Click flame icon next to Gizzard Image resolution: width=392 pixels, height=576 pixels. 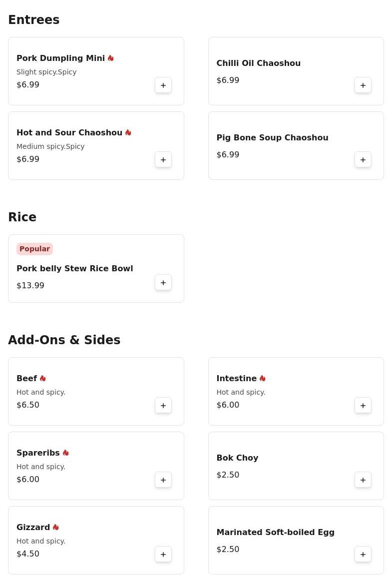[x=56, y=528]
